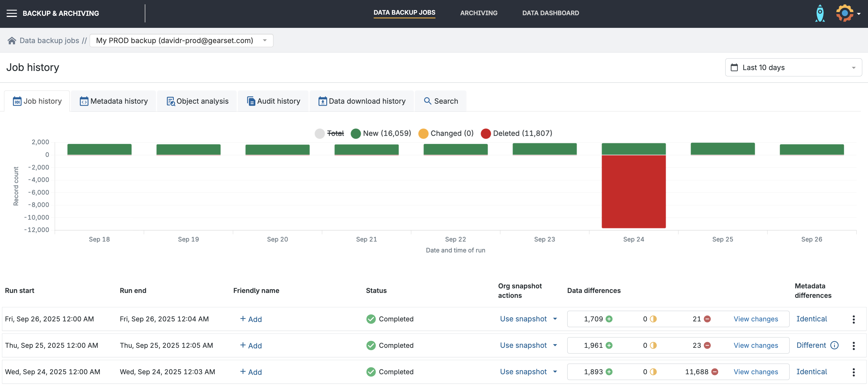Click info icon next to Different
Screen dimensions: 868x386
pyautogui.click(x=834, y=345)
